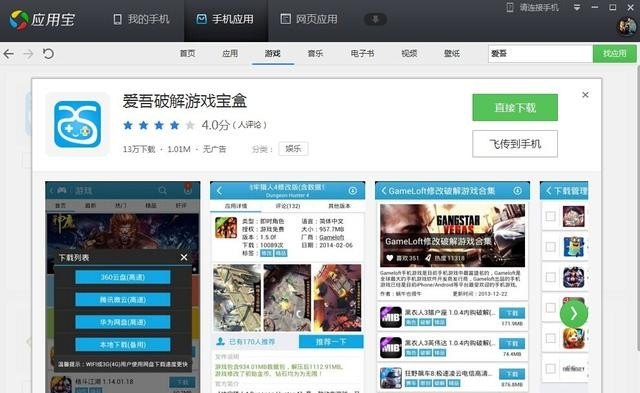Click the star rating row
The image size is (640, 393).
pos(159,125)
